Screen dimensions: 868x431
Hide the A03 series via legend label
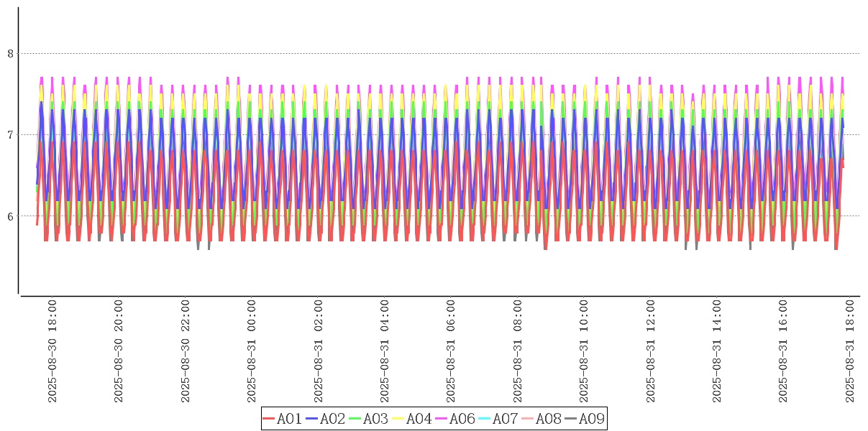coord(375,419)
